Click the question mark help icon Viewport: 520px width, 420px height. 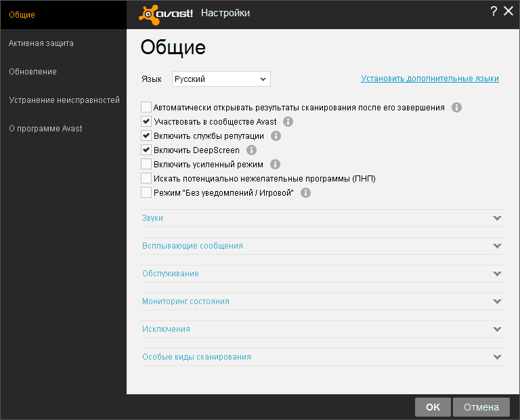[x=494, y=12]
